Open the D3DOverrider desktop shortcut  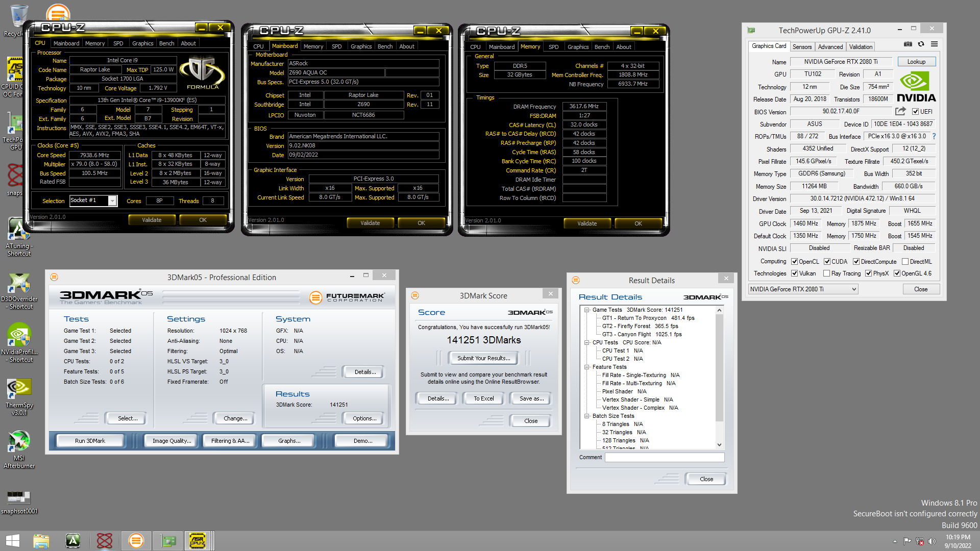pos(19,291)
